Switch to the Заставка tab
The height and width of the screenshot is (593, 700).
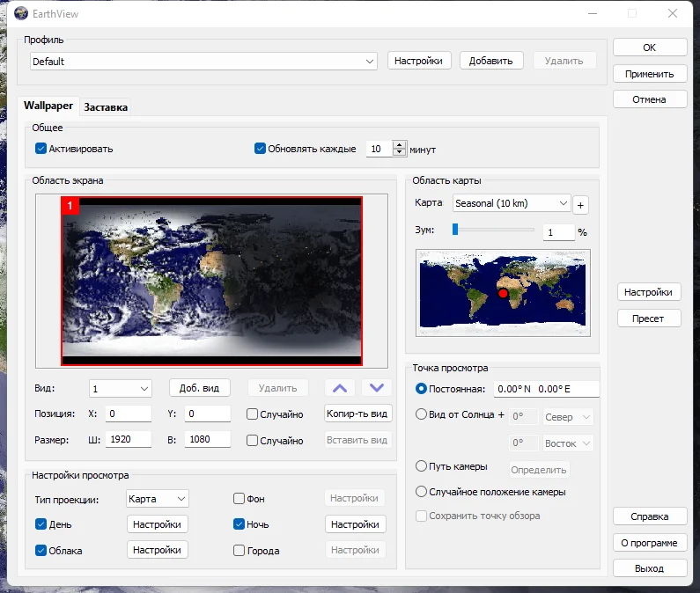pos(106,107)
